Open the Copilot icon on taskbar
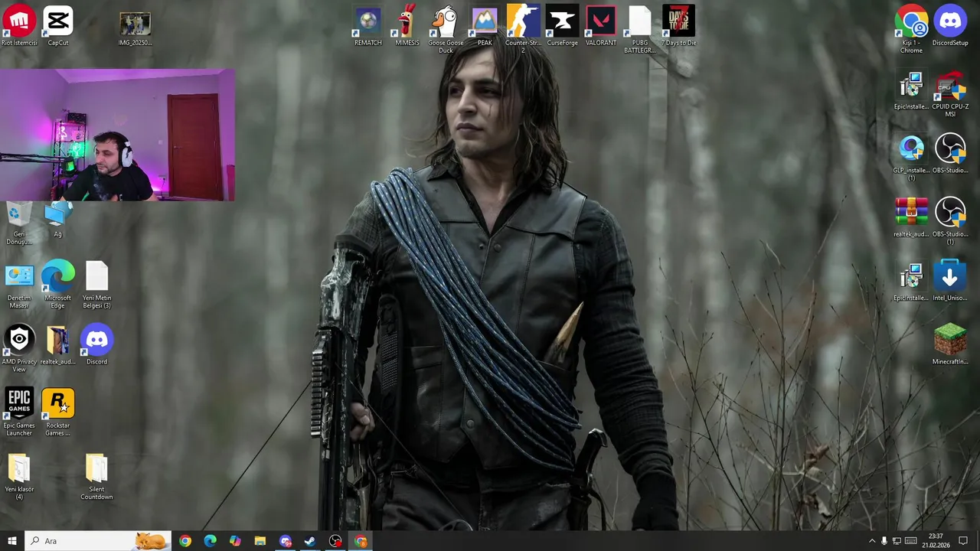Viewport: 980px width, 551px height. coord(235,541)
